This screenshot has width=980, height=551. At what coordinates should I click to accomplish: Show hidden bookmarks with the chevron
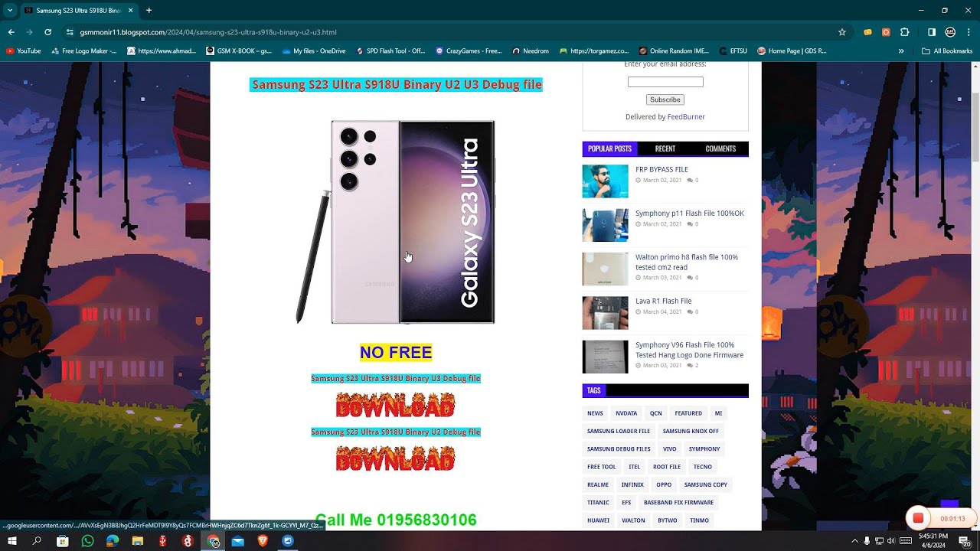click(901, 51)
